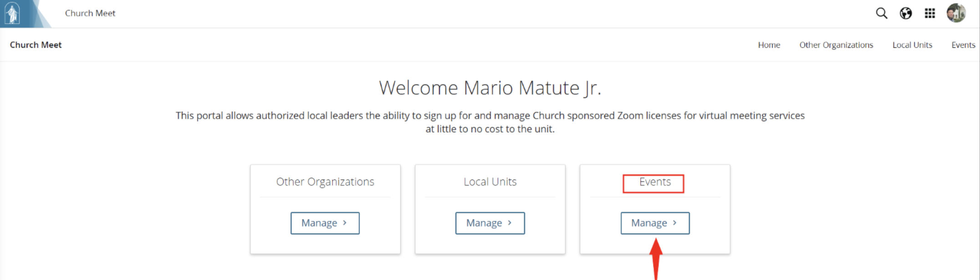Click Manage under Events card
Viewport: 980px width, 280px height.
click(655, 223)
